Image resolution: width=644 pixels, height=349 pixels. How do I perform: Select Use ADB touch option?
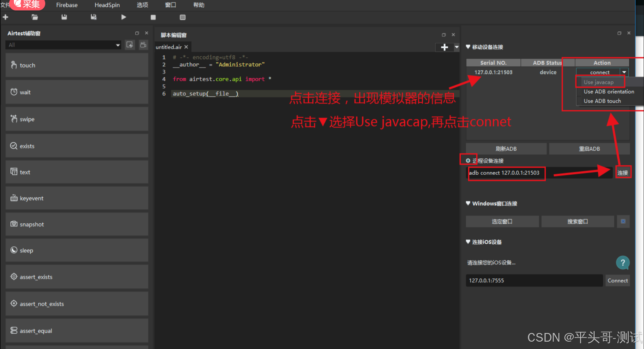pyautogui.click(x=602, y=101)
